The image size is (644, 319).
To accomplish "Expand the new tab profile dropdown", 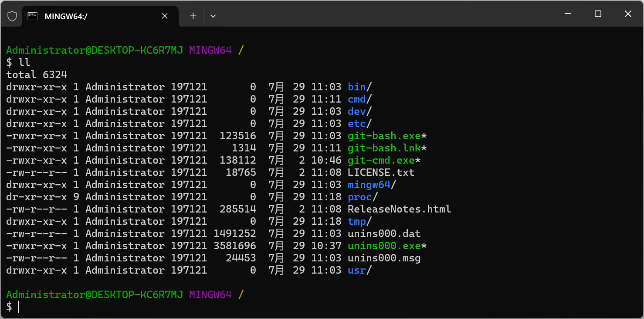I will click(x=213, y=16).
